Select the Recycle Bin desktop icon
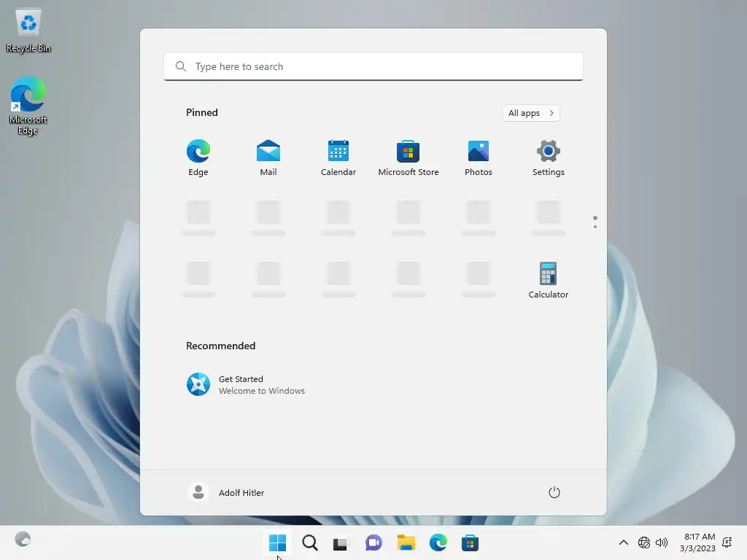 (x=28, y=31)
